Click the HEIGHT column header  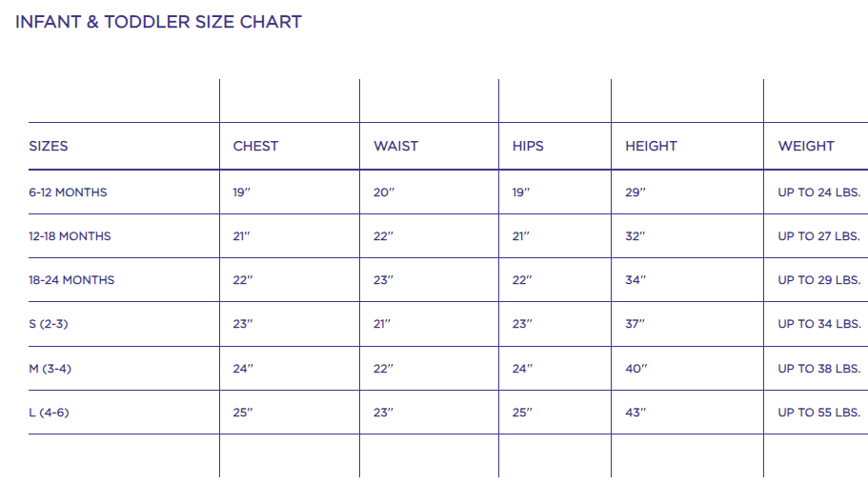(651, 146)
